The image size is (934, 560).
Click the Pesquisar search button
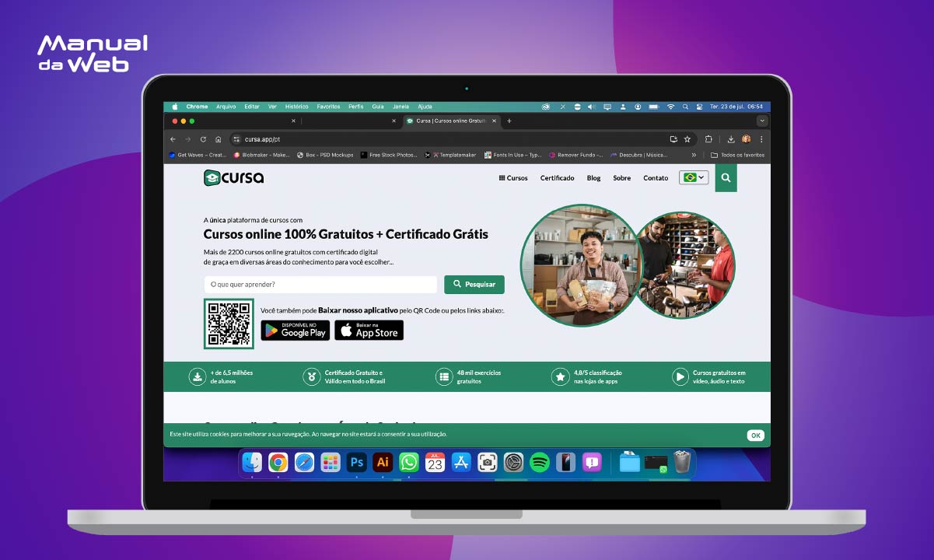[x=474, y=285]
